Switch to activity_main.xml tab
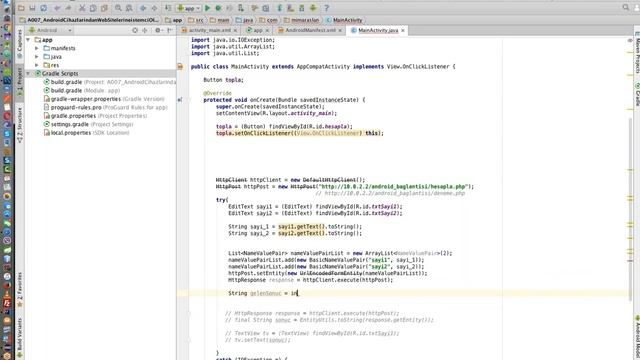 pos(209,30)
